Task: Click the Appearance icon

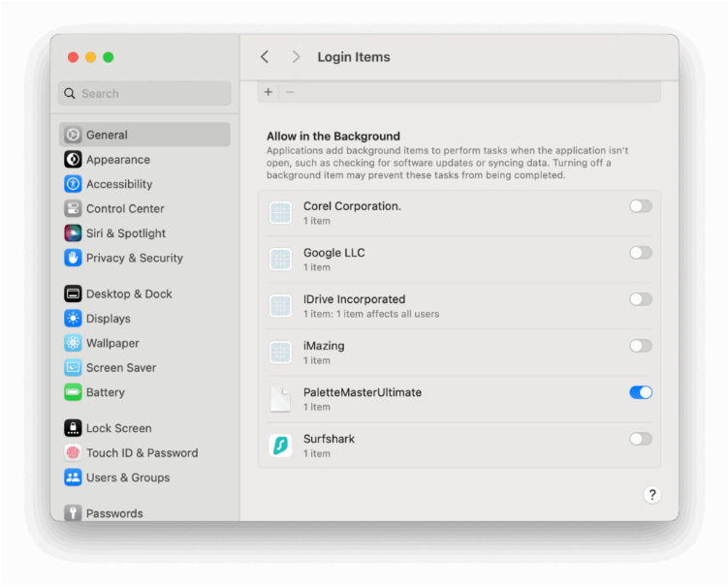Action: 73,159
